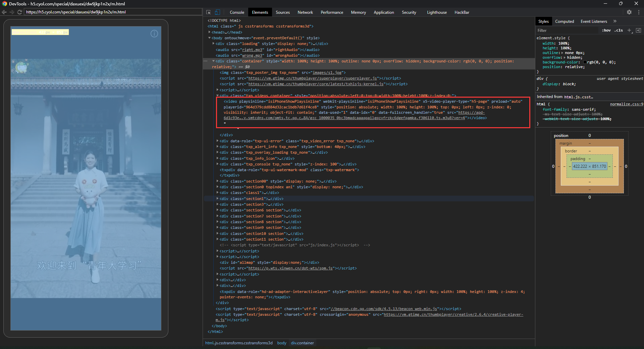
Task: Open the normalize.css:9 source link
Action: [627, 104]
